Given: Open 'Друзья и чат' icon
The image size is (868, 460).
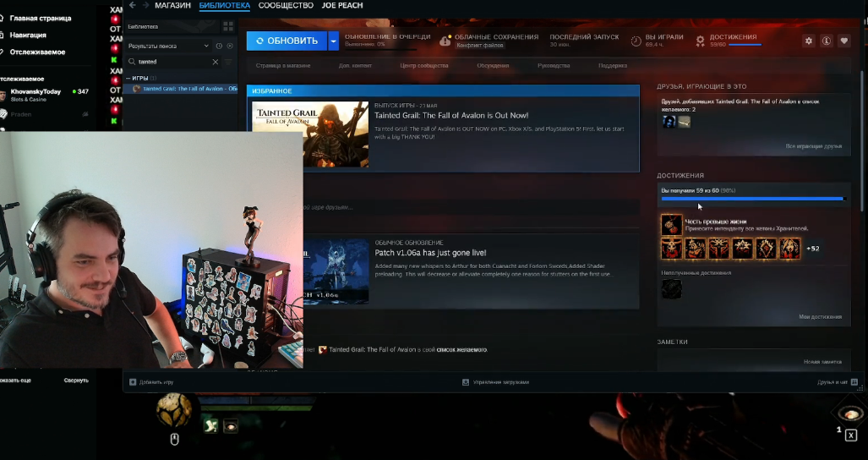Looking at the screenshot, I should click(x=854, y=382).
